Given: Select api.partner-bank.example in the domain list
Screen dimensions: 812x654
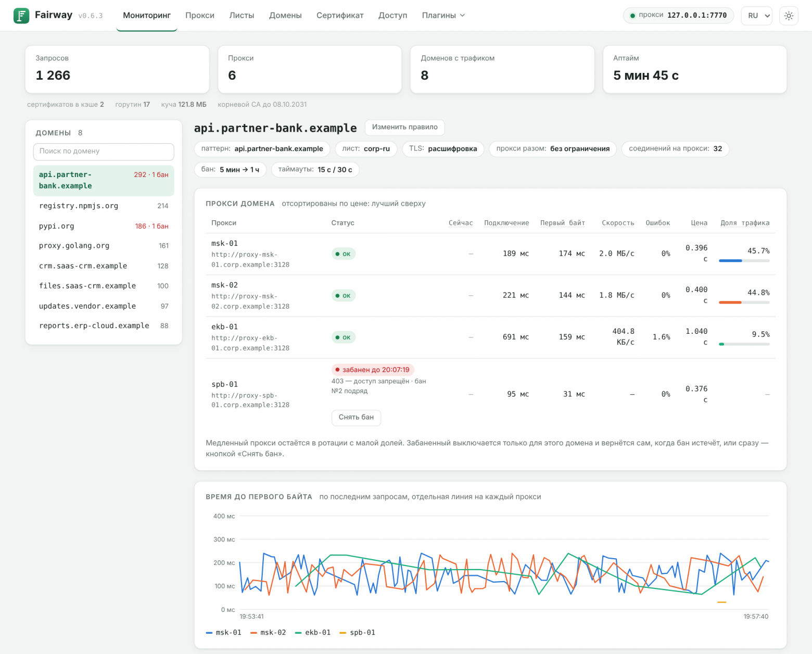Looking at the screenshot, I should (104, 180).
